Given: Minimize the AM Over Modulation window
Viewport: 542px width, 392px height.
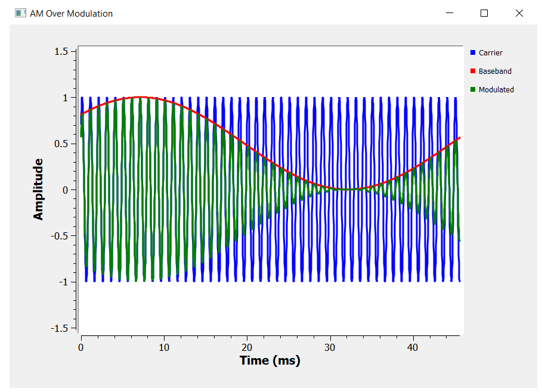Looking at the screenshot, I should (x=450, y=13).
